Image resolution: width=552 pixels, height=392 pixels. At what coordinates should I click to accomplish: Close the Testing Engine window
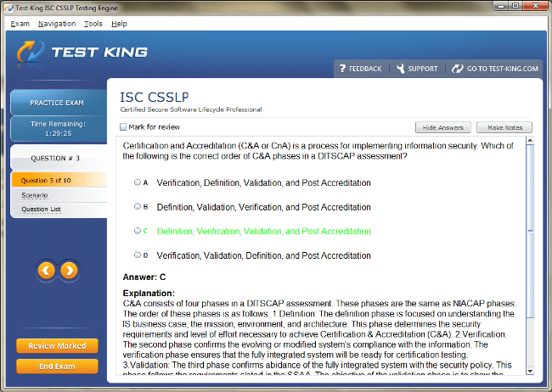[x=535, y=6]
